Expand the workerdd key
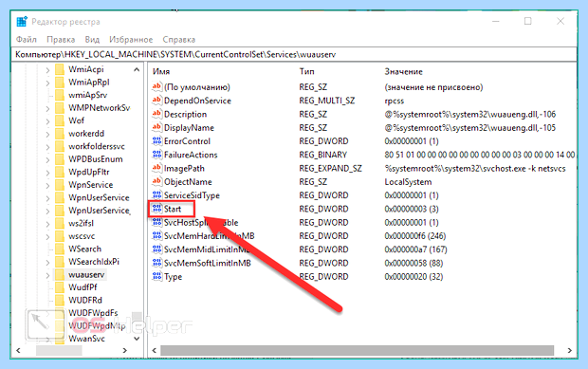The image size is (588, 369). [x=47, y=134]
